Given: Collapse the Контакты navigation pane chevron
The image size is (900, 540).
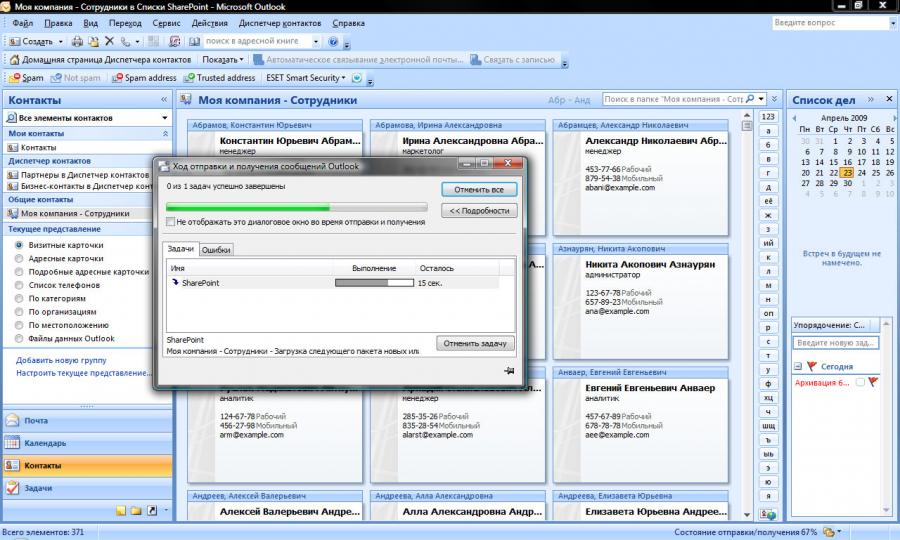Looking at the screenshot, I should click(x=164, y=99).
